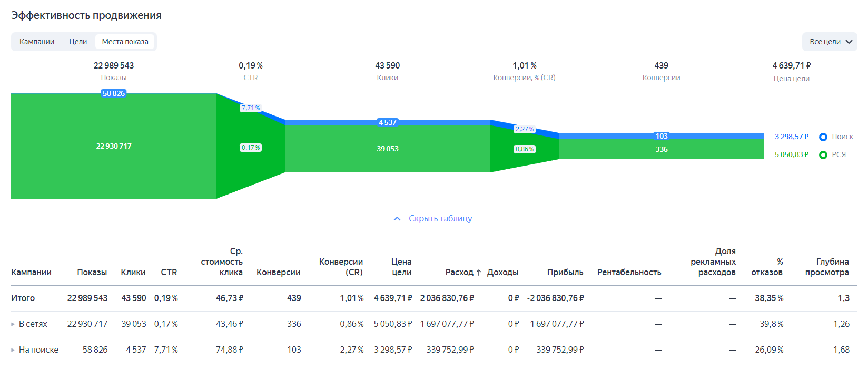Click the Эффективность продвижения heading

click(86, 15)
